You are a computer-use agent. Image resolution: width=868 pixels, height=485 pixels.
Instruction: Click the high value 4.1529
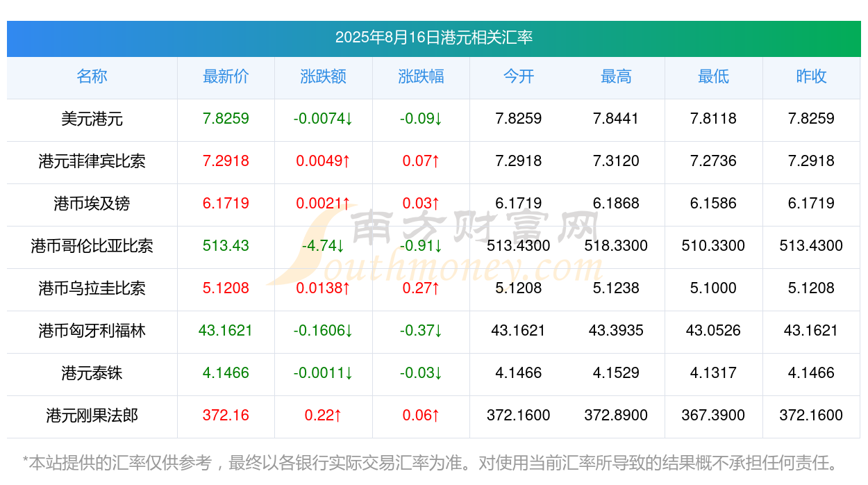coord(616,373)
